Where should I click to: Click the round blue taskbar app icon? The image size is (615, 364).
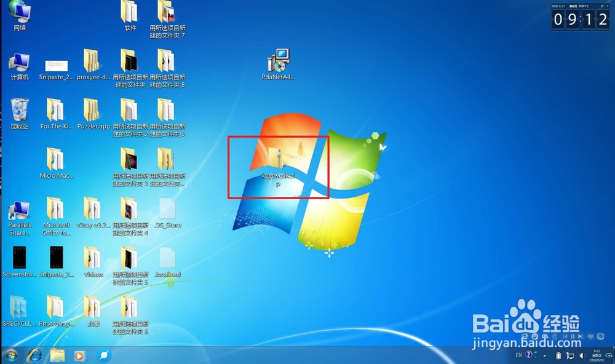tap(104, 355)
